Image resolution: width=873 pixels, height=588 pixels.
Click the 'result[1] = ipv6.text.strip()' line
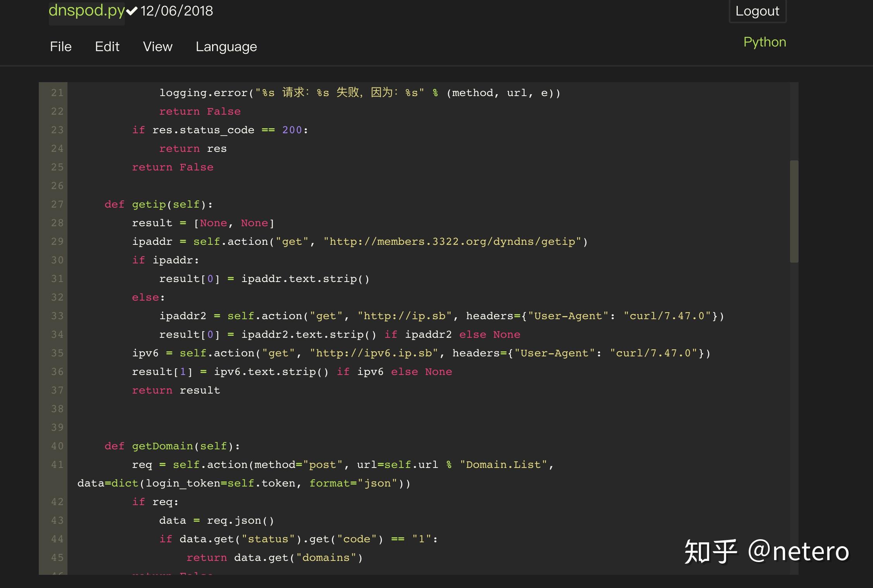point(292,372)
